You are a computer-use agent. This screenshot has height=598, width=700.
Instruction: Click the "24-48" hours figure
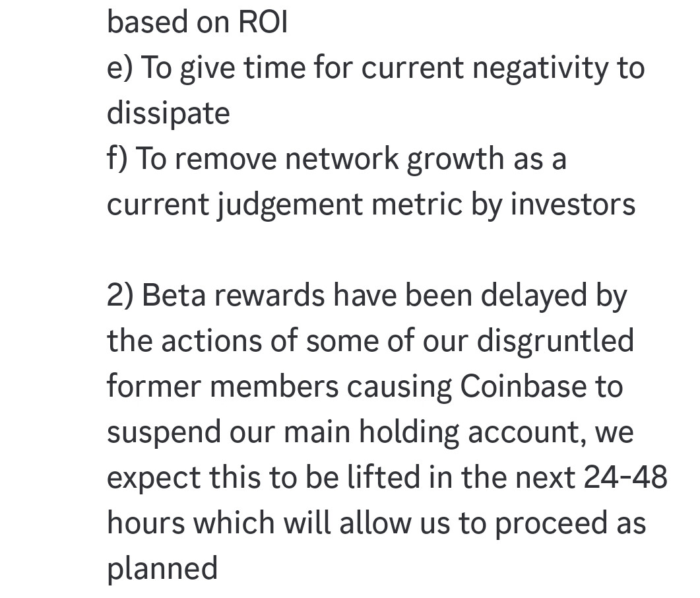[x=625, y=477]
